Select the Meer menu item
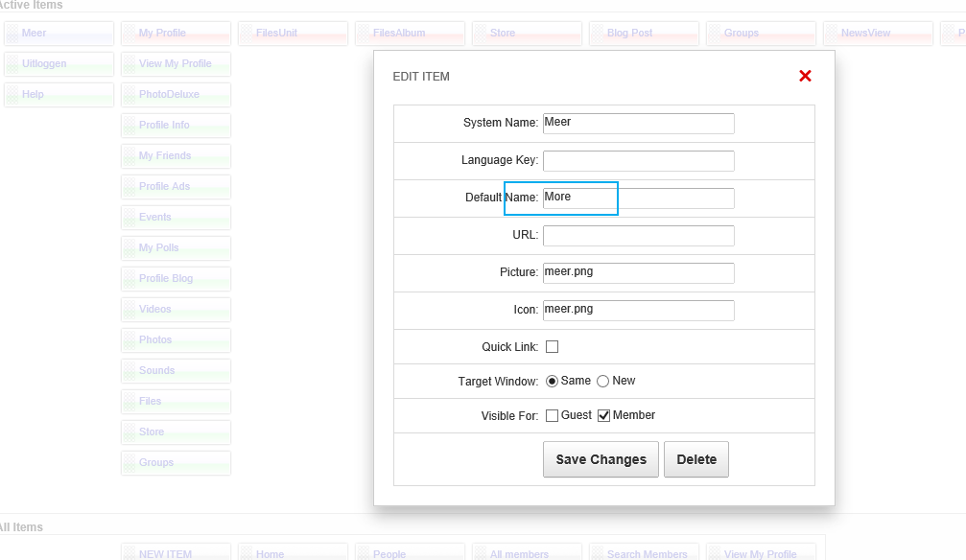This screenshot has height=560, width=966. point(59,34)
